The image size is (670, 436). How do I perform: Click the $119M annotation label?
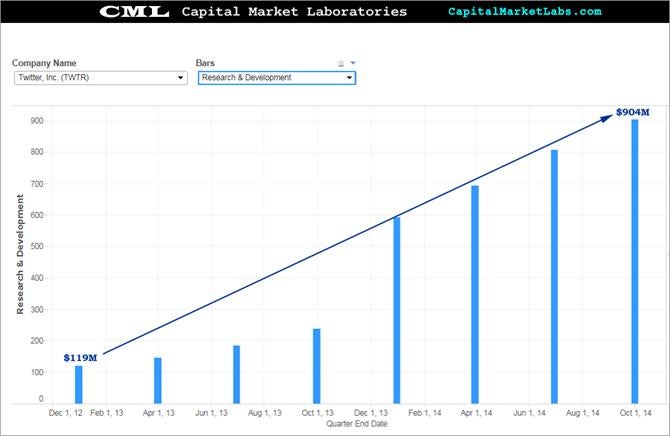pos(80,358)
